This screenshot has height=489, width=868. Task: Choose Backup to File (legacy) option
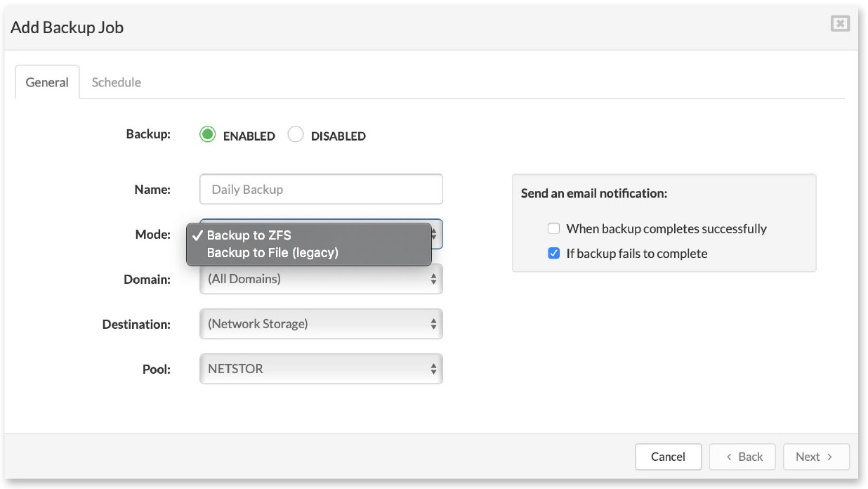(309, 253)
